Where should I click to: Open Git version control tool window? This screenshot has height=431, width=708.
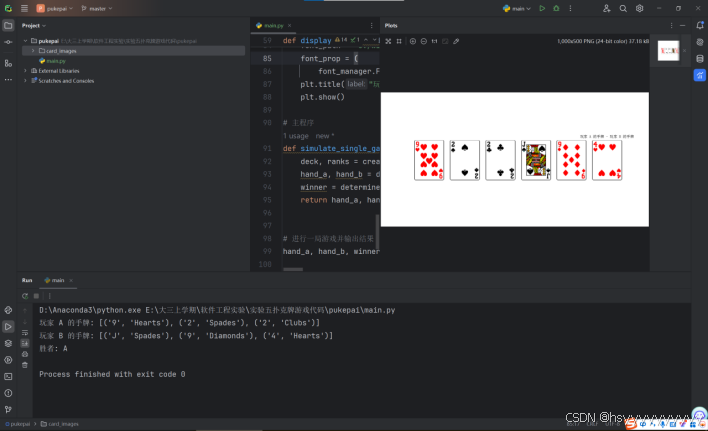pos(8,409)
